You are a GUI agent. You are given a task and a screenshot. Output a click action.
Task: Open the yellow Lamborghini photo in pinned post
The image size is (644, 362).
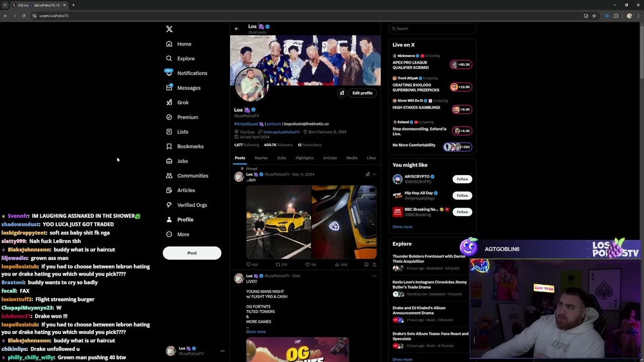coord(278,222)
